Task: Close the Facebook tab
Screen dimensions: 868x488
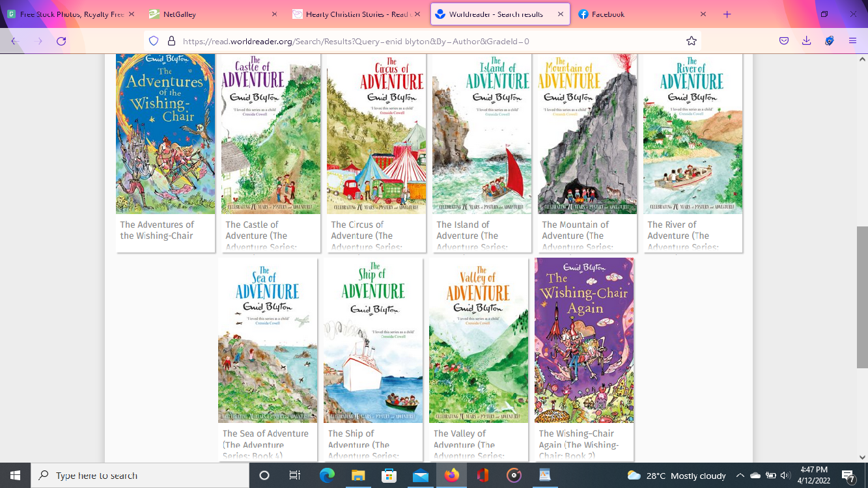Action: coord(703,14)
